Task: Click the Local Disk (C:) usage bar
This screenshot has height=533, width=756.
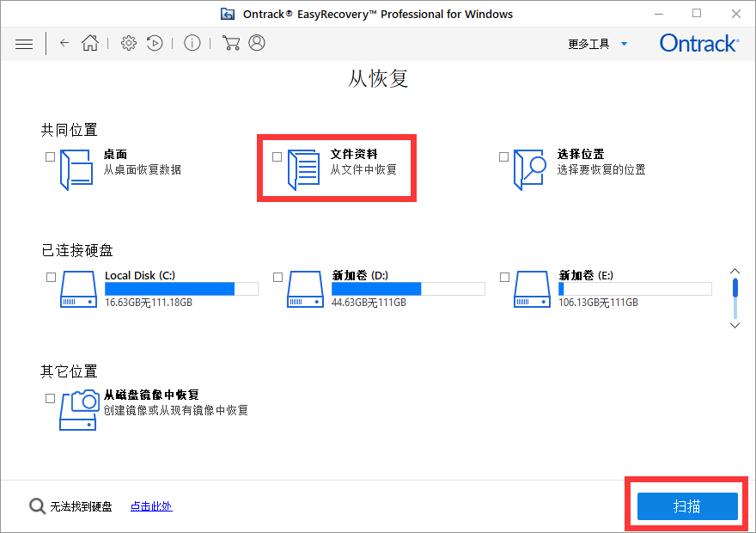Action: tap(181, 289)
